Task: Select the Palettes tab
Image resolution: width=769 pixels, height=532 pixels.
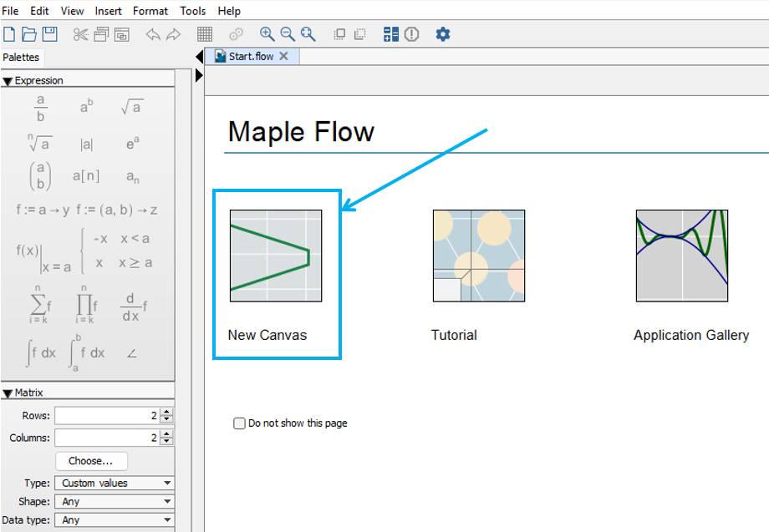Action: (x=21, y=58)
